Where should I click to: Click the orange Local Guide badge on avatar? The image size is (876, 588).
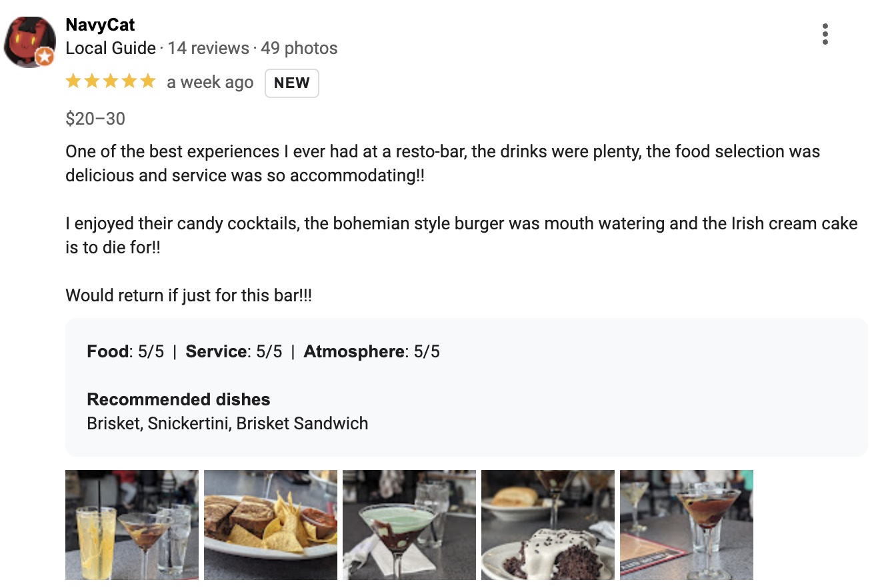coord(45,57)
